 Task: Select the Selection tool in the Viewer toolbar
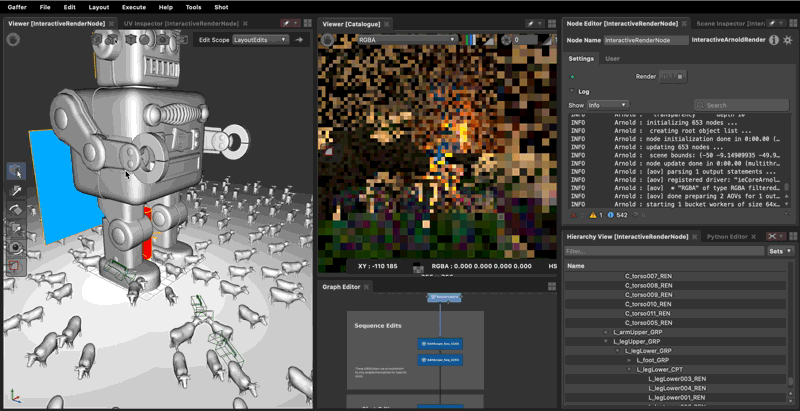point(16,170)
